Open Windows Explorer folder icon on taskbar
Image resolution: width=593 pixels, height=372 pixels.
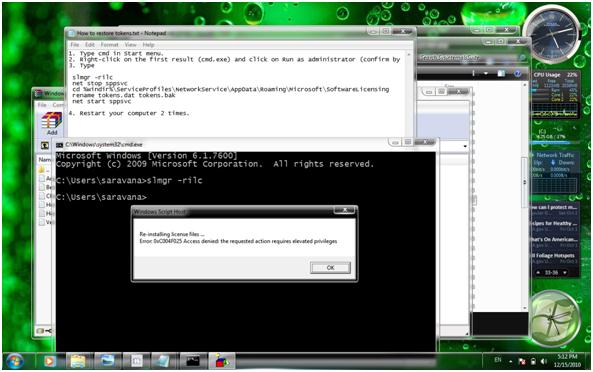pyautogui.click(x=78, y=361)
